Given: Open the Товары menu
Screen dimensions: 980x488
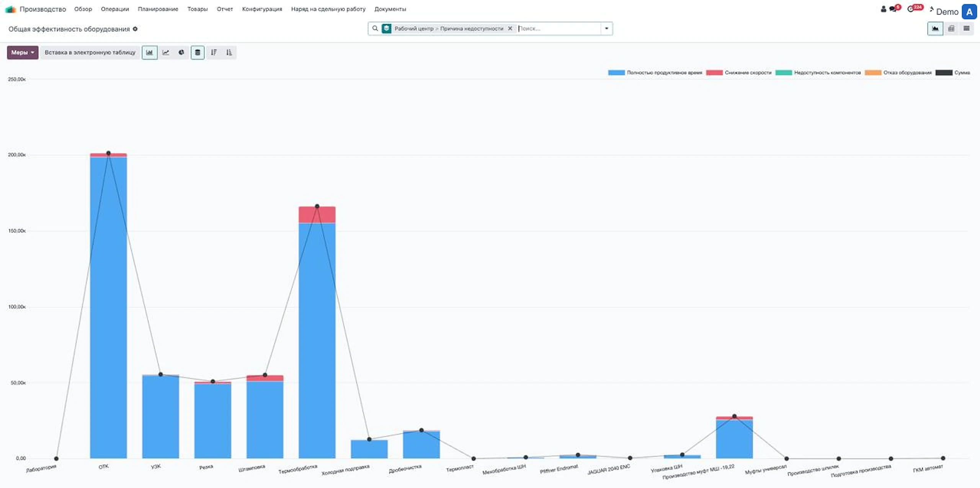Looking at the screenshot, I should 198,9.
